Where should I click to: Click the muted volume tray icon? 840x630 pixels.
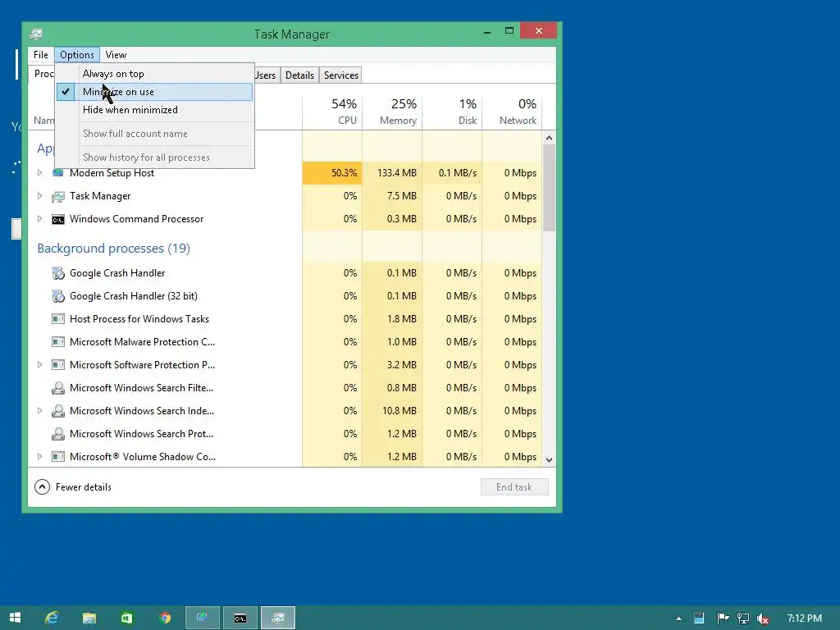pyautogui.click(x=763, y=619)
